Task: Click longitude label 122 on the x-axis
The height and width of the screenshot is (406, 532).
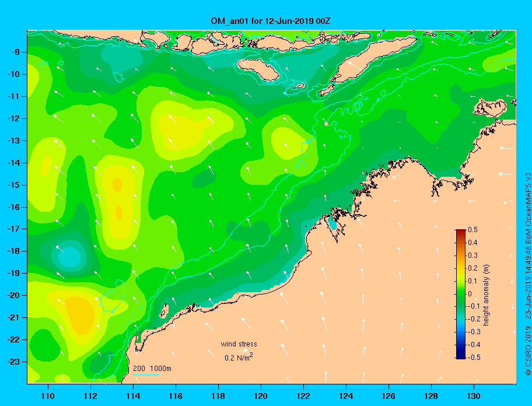Action: [x=303, y=396]
